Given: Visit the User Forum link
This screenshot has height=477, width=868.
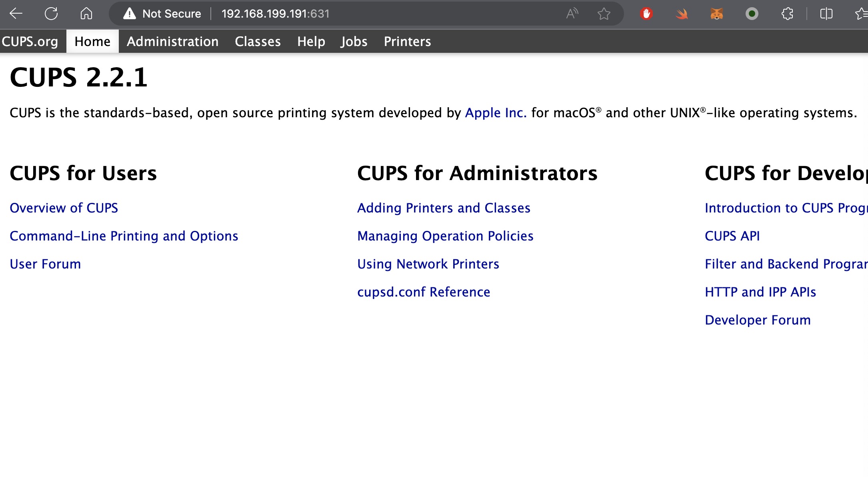Looking at the screenshot, I should [45, 264].
